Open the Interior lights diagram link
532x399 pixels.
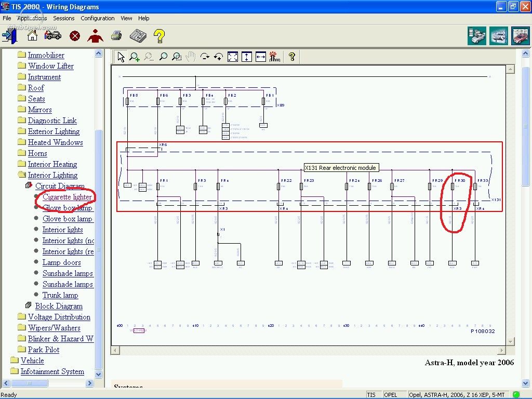63,230
